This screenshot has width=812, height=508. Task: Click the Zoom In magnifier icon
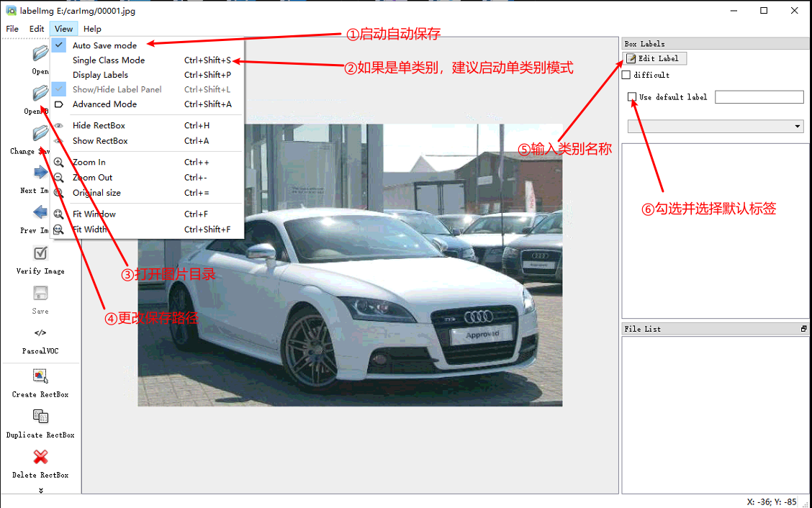click(58, 162)
